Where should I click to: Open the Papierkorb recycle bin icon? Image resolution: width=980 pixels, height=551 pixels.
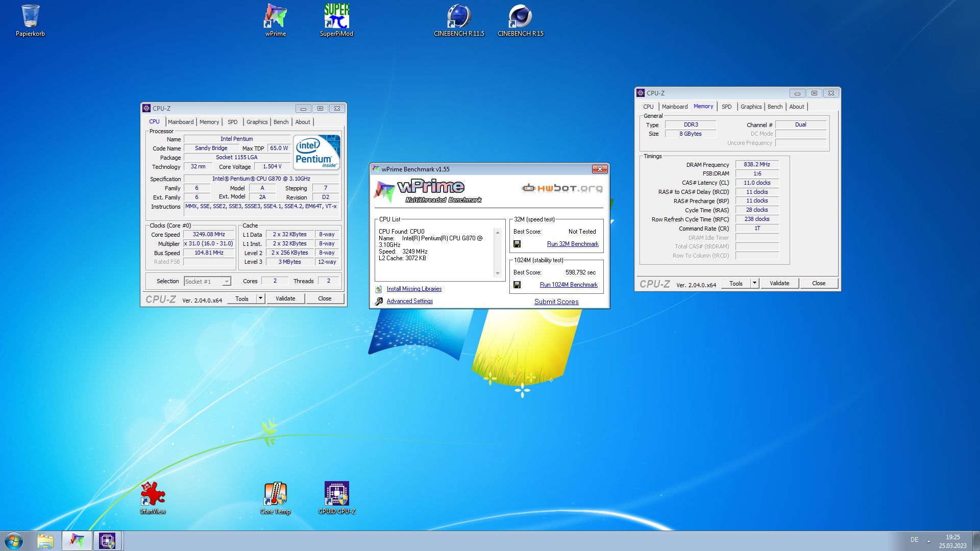(x=30, y=20)
